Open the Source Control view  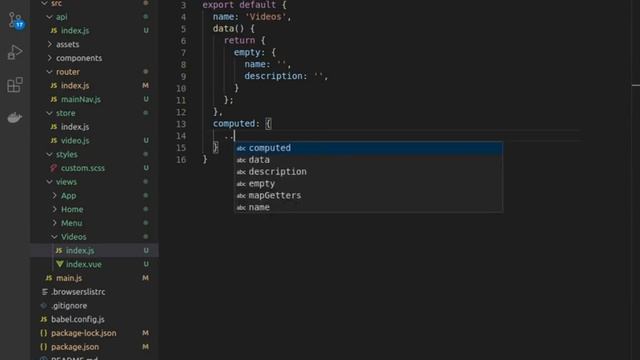(x=16, y=20)
